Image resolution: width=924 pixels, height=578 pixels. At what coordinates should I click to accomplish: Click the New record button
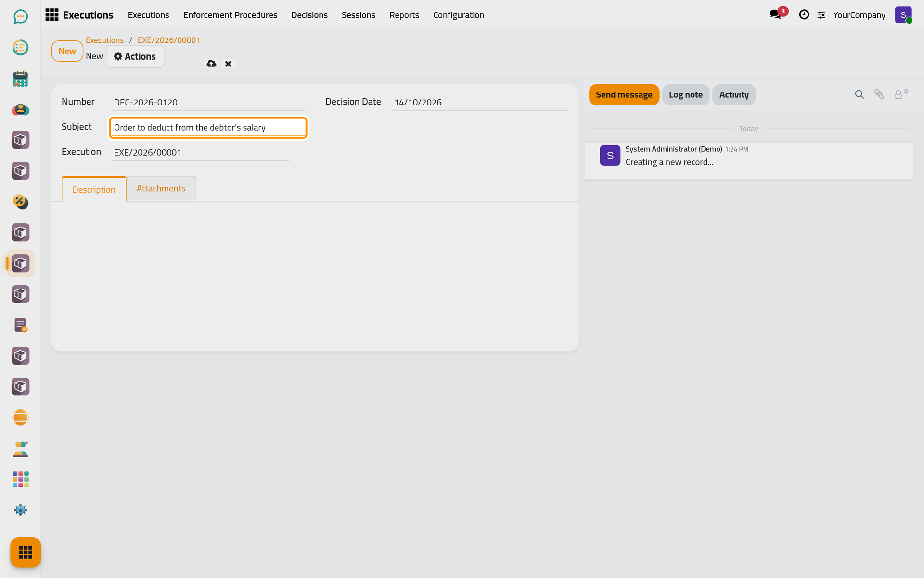pyautogui.click(x=67, y=51)
